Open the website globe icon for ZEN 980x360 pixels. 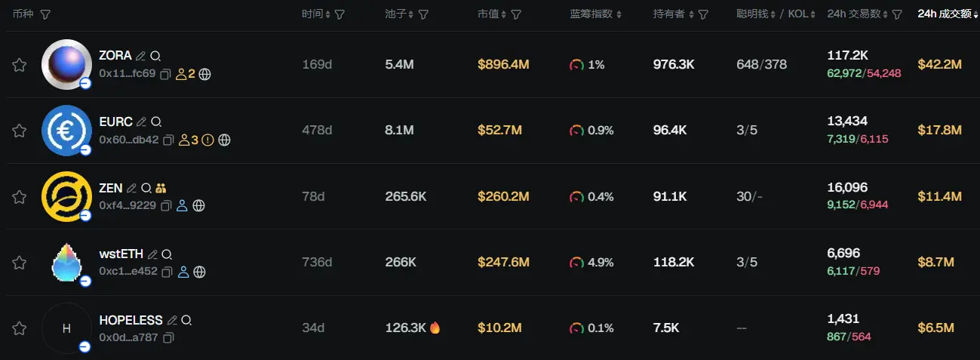tap(198, 205)
